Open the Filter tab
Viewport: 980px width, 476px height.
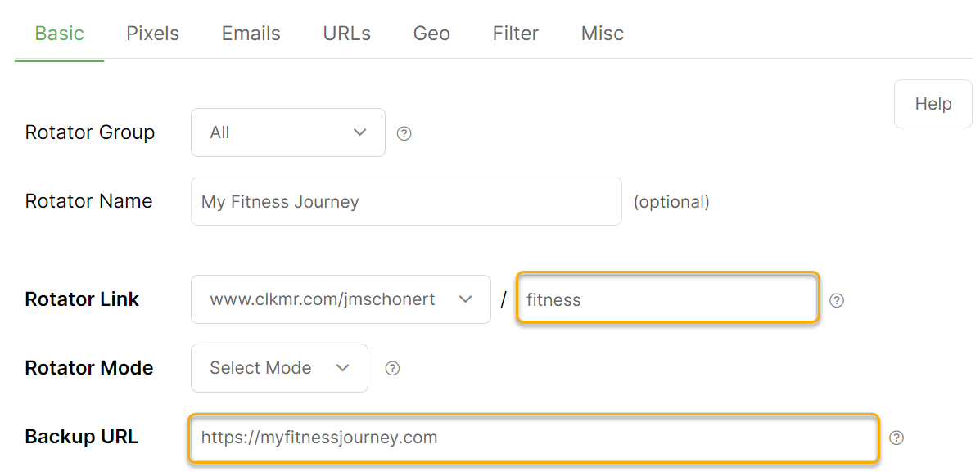click(x=516, y=33)
